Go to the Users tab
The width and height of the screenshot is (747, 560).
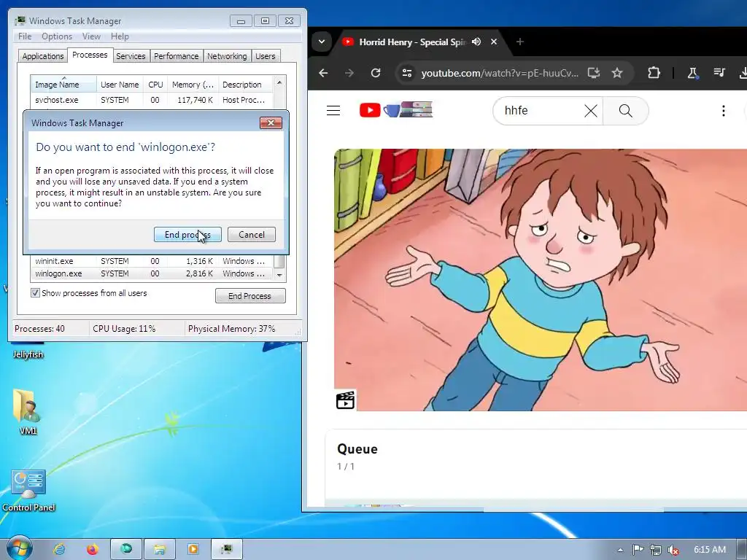pos(266,56)
